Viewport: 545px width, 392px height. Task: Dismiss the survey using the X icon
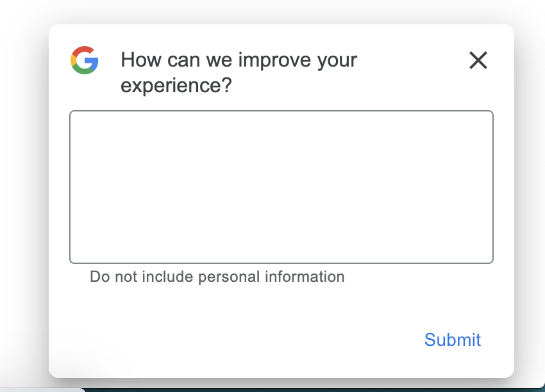point(478,60)
